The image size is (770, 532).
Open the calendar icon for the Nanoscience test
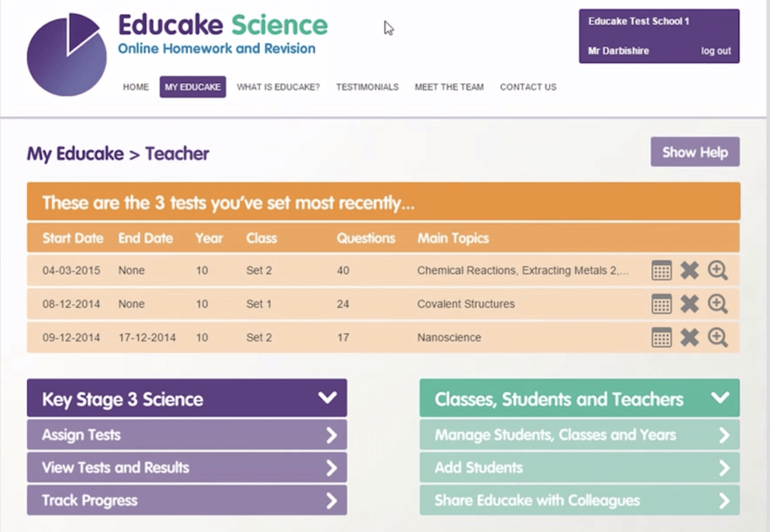[x=662, y=337]
